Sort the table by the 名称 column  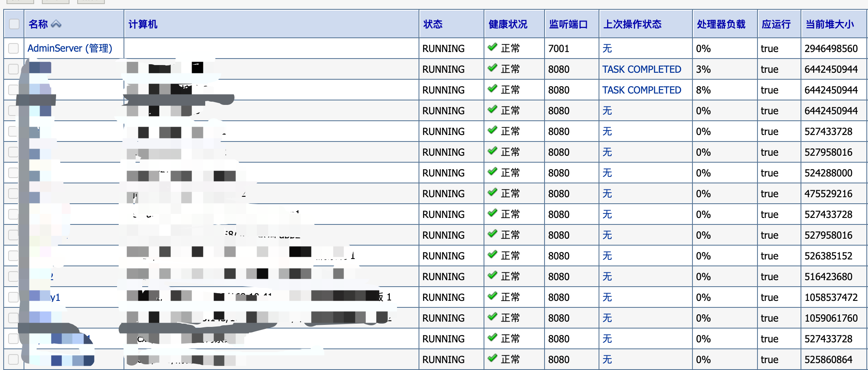[x=38, y=24]
